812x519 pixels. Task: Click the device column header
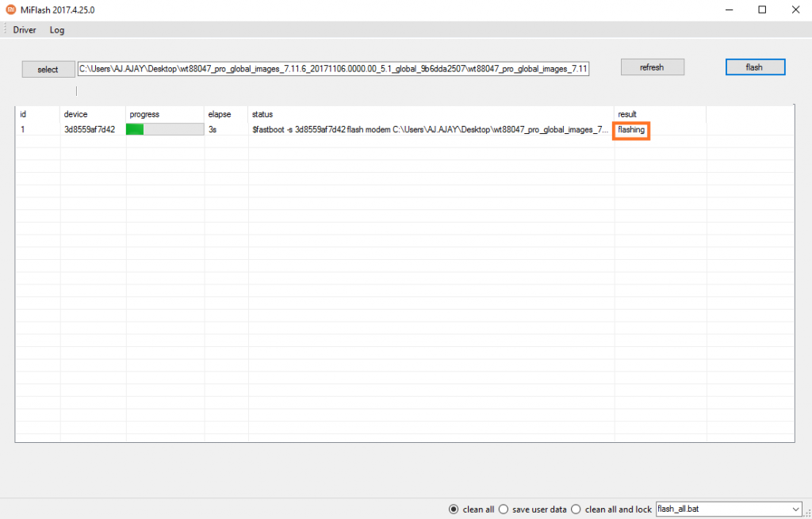click(x=93, y=114)
